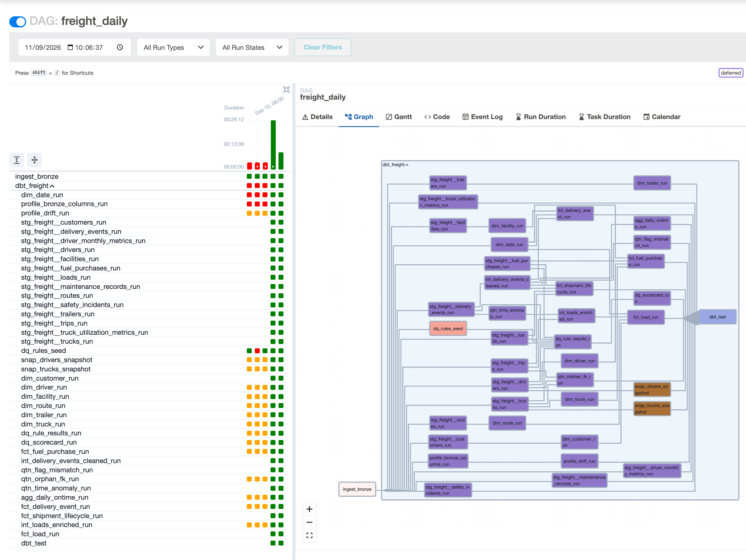This screenshot has height=560, width=746.
Task: Zoom out of the graph with minus
Action: click(309, 522)
